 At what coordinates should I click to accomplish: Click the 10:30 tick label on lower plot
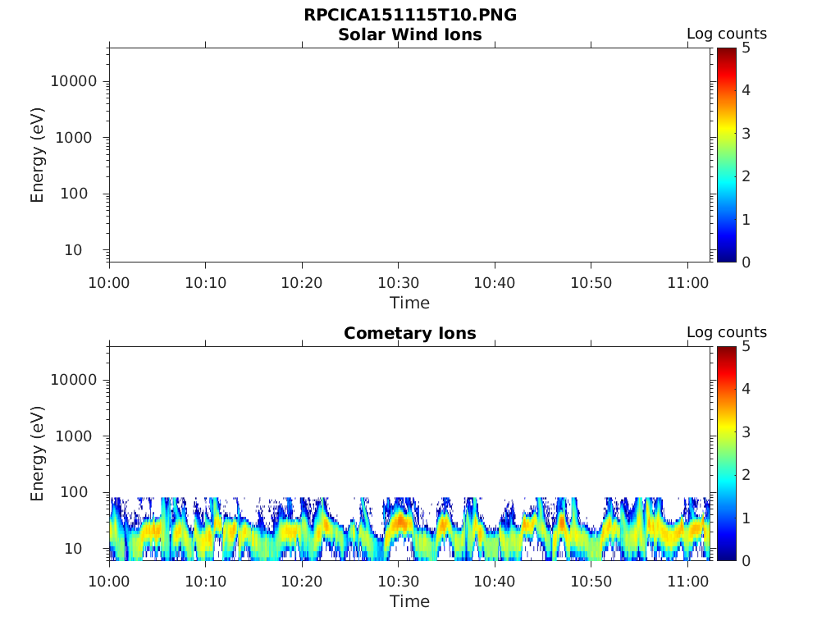398,582
